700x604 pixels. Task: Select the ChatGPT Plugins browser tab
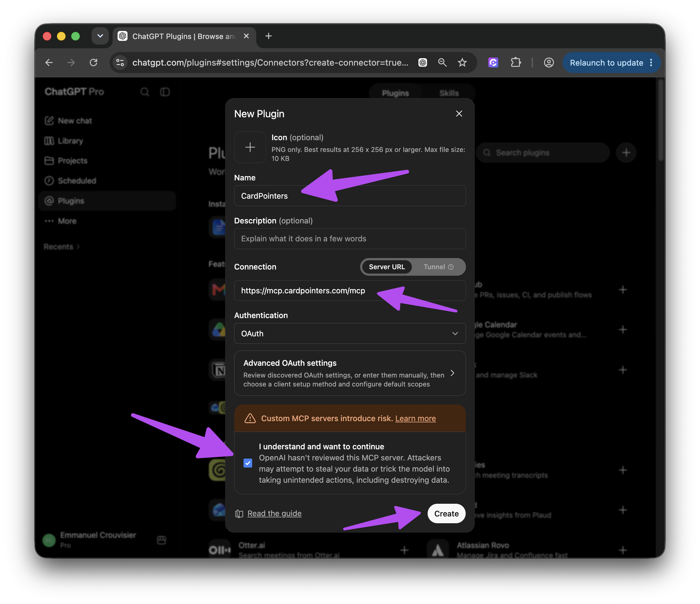(x=184, y=37)
